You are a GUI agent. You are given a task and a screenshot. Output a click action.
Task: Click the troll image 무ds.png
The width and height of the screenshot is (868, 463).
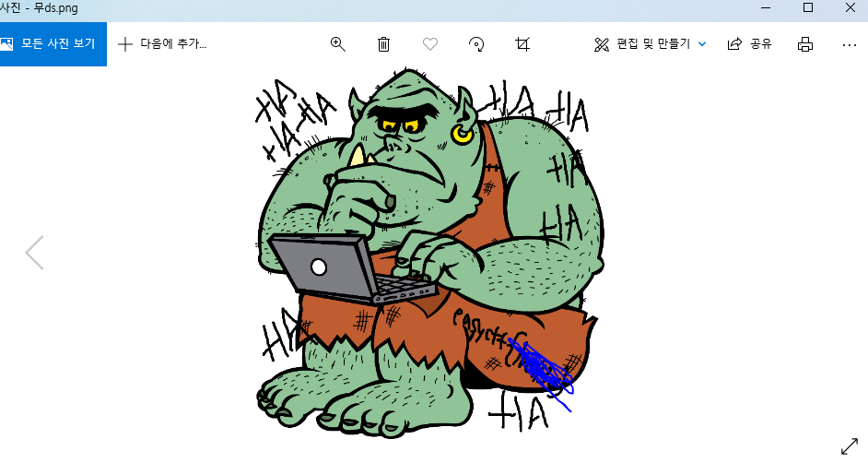click(x=429, y=253)
